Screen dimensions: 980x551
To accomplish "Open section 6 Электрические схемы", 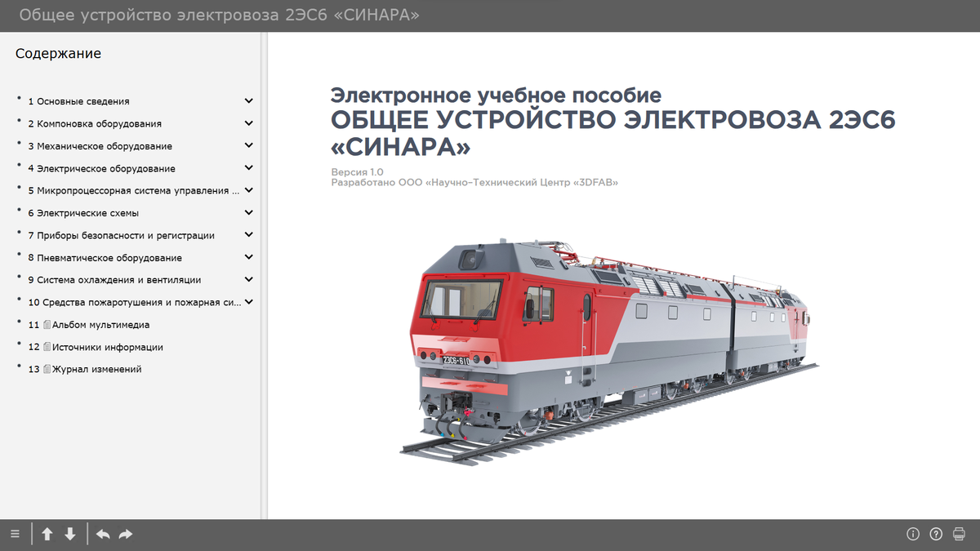I will tap(83, 213).
